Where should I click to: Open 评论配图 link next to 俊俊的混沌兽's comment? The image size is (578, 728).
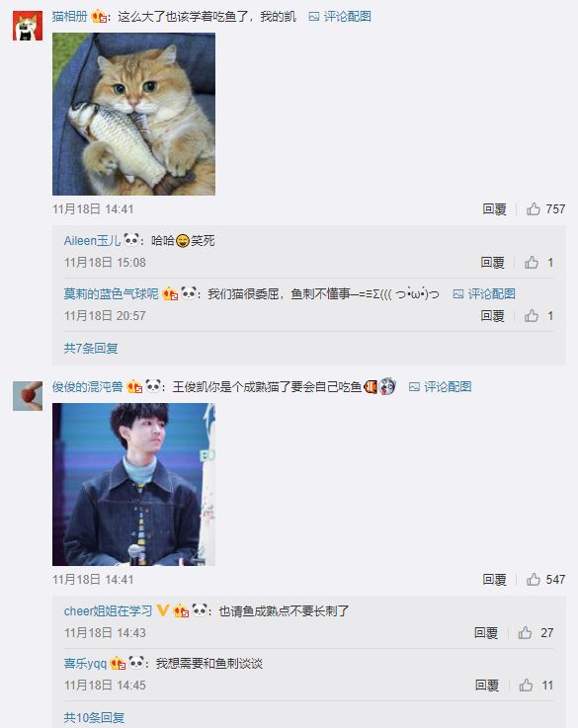click(440, 387)
